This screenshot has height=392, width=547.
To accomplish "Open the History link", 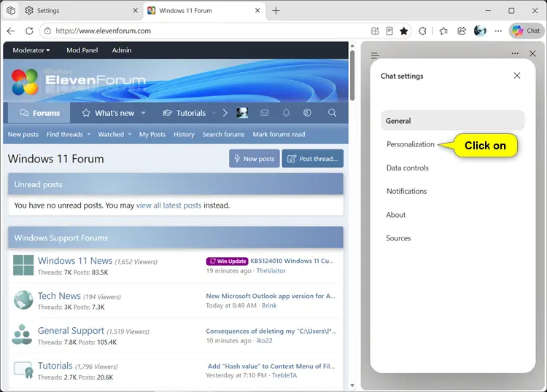I will click(x=184, y=134).
